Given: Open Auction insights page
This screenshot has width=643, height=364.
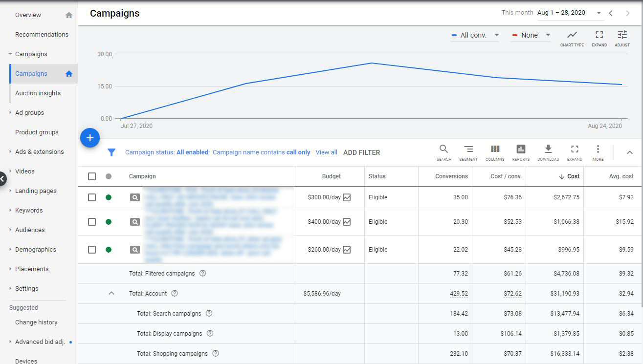Looking at the screenshot, I should click(x=38, y=93).
